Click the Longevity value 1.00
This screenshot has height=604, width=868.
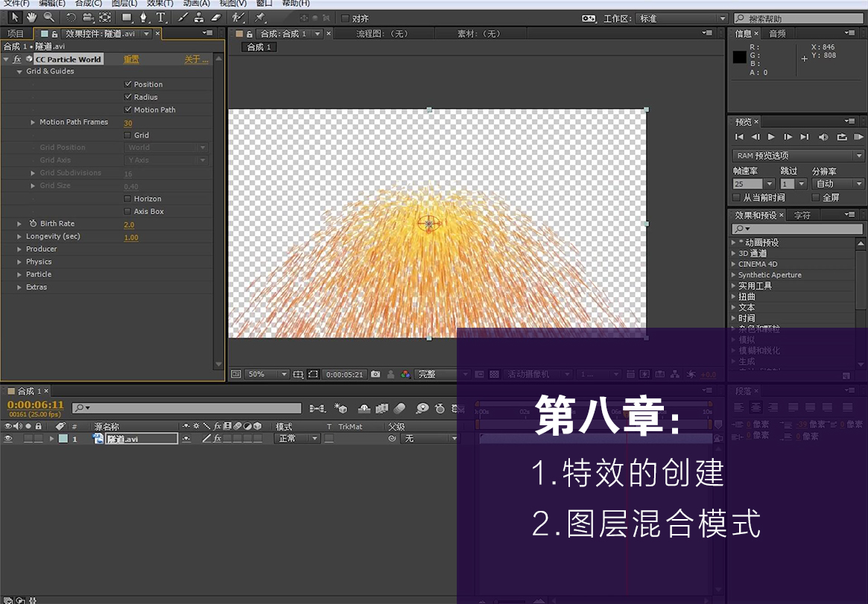[131, 238]
